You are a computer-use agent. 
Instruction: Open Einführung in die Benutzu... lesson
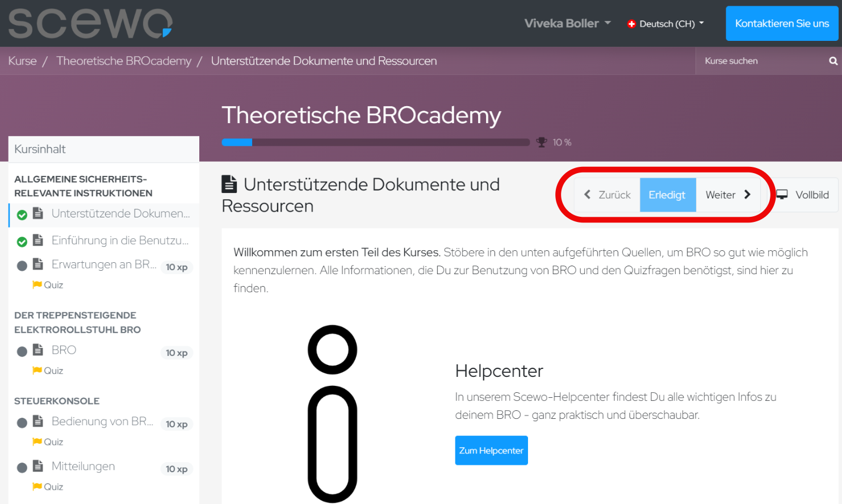click(120, 240)
